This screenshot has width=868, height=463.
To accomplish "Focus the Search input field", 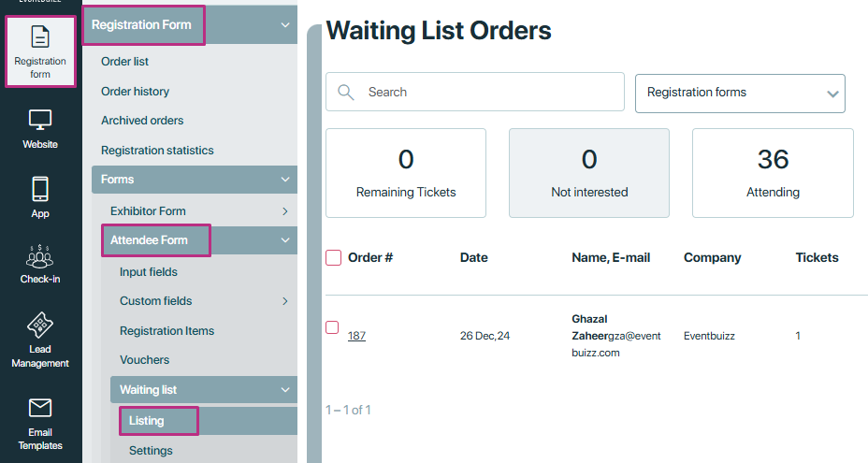I will click(x=475, y=92).
